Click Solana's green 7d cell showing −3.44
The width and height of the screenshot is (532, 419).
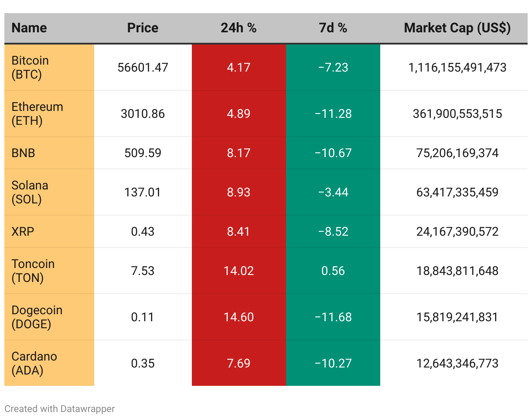pos(333,192)
